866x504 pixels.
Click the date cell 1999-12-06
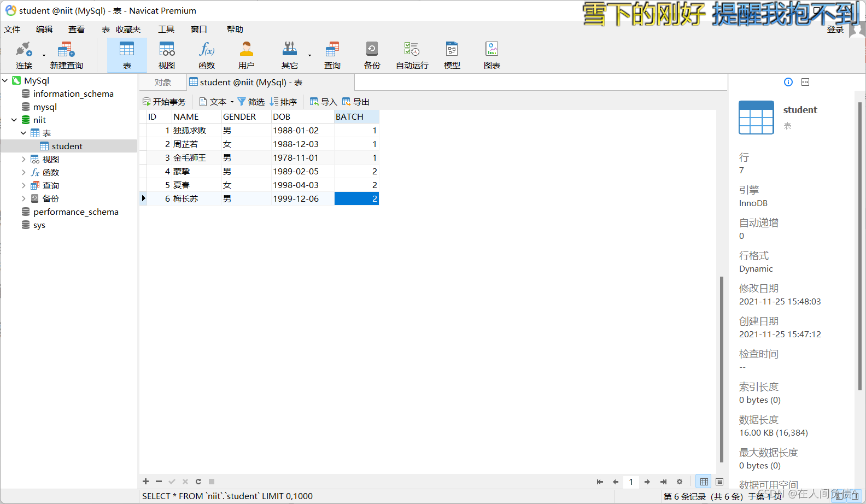click(303, 198)
